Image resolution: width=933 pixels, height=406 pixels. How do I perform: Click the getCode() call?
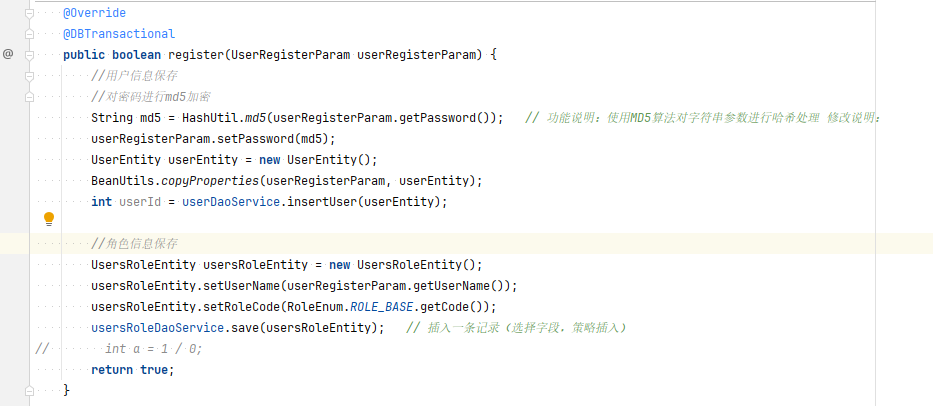coord(454,307)
